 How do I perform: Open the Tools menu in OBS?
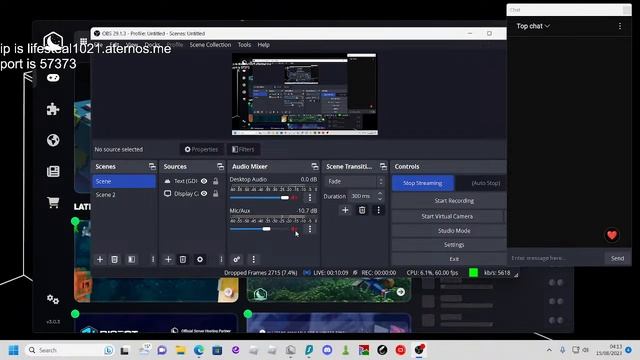[x=244, y=45]
